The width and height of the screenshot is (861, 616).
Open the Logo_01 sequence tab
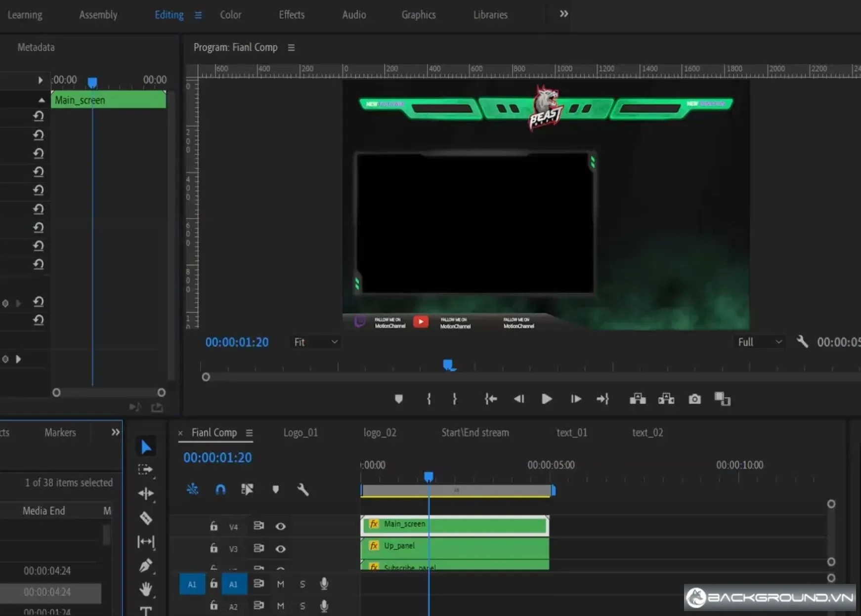tap(301, 433)
